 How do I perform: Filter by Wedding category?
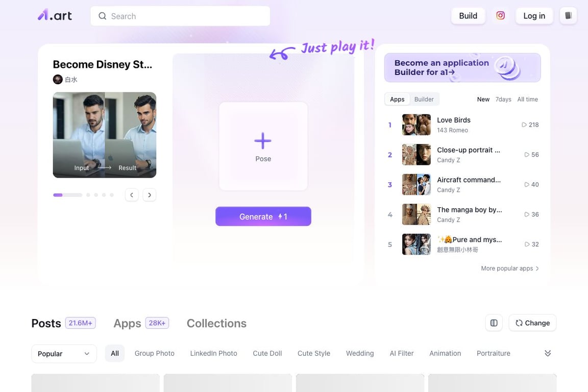[360, 353]
